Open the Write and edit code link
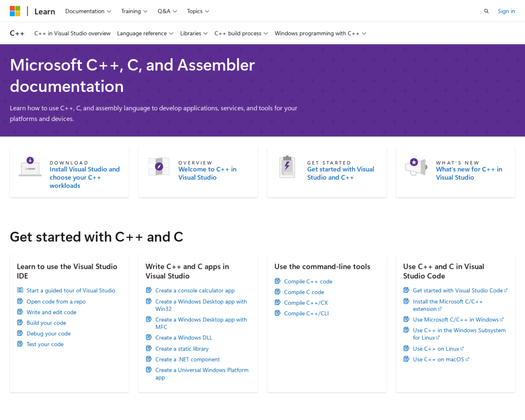Viewport: 525px width, 420px height. [x=52, y=312]
